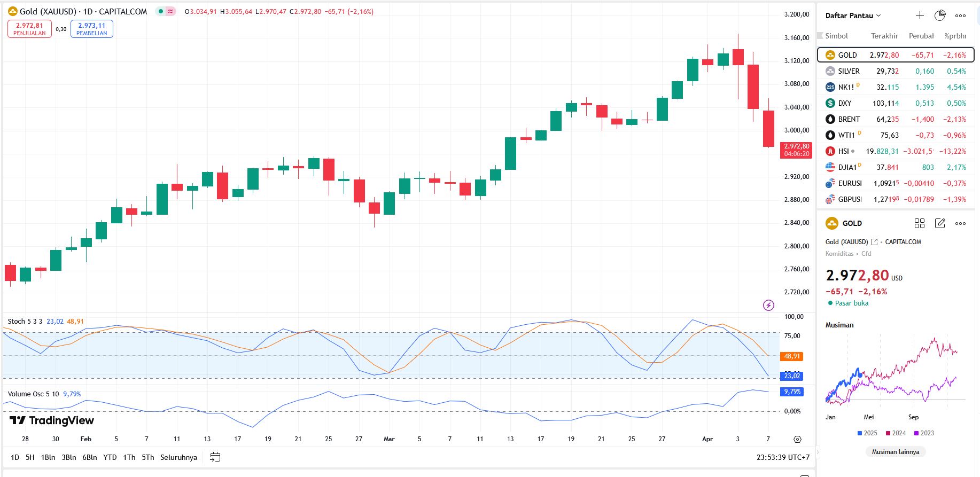This screenshot has height=477, width=980.
Task: Open chart time axis settings gear
Action: 797,439
